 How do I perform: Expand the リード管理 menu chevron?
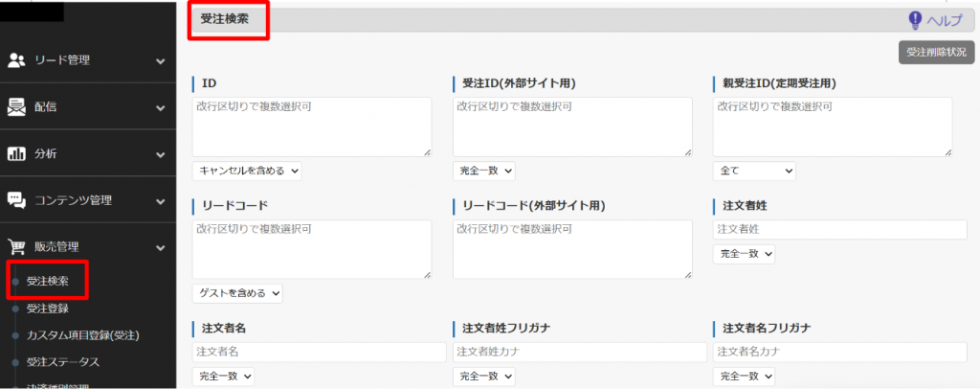pos(161,60)
